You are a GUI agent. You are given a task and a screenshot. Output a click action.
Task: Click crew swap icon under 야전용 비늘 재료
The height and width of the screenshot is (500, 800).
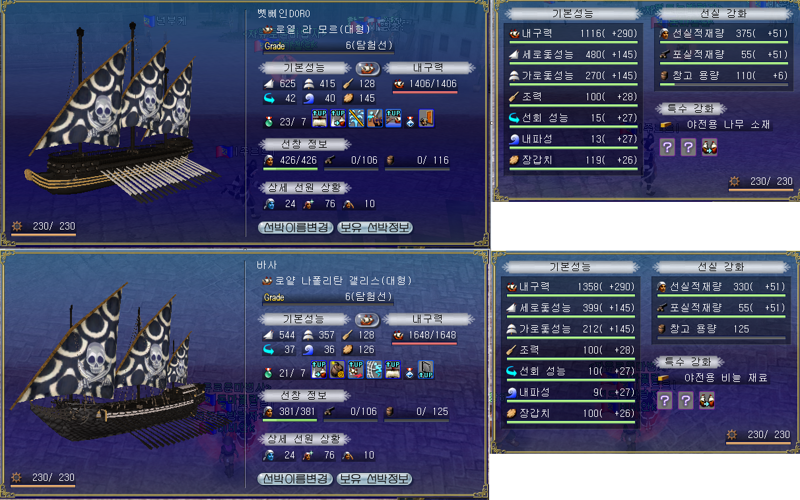click(707, 401)
